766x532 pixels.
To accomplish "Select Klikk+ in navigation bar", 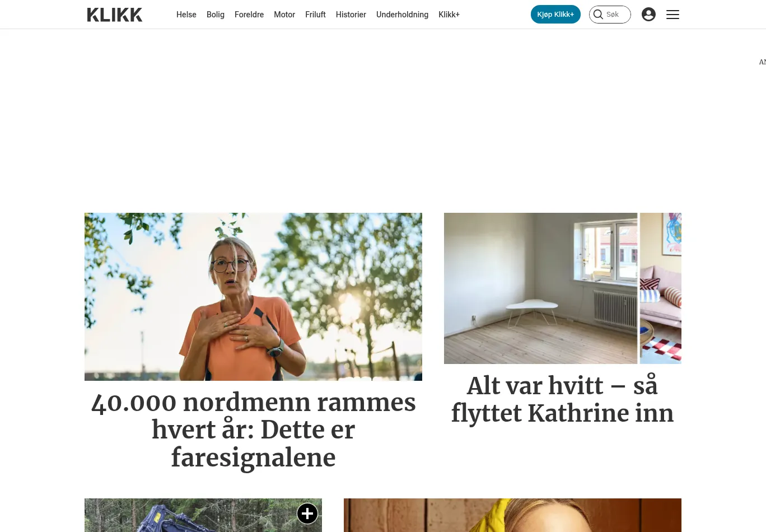I will point(449,15).
